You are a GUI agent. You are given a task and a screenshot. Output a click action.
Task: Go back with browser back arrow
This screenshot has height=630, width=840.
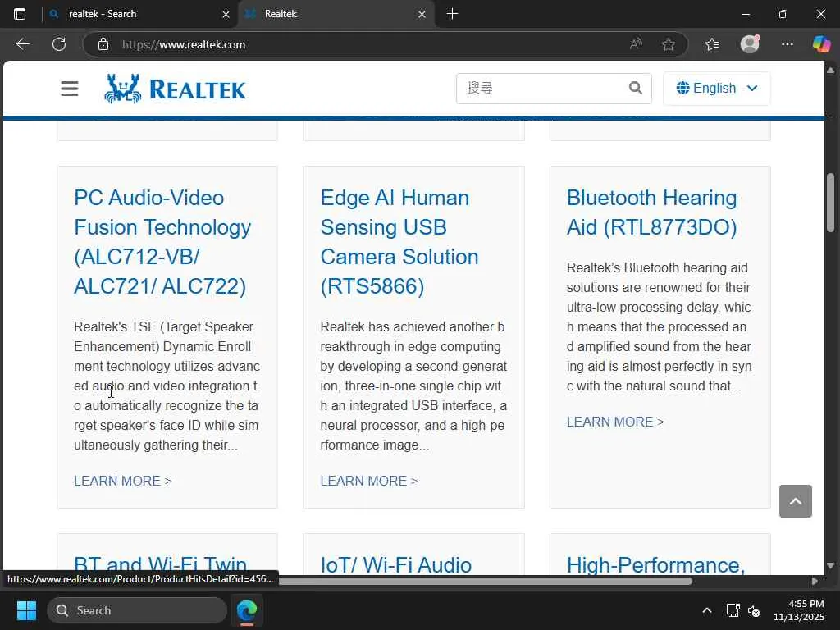22,44
